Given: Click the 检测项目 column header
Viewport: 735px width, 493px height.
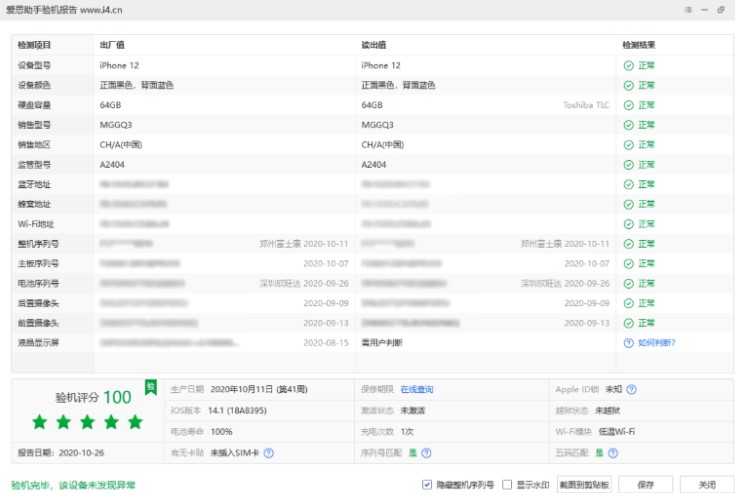Looking at the screenshot, I should tap(34, 45).
